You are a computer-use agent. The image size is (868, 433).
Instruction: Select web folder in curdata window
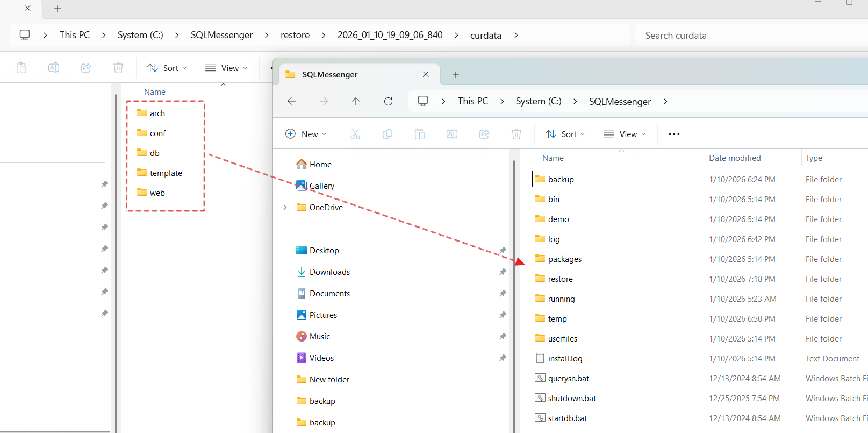151,193
